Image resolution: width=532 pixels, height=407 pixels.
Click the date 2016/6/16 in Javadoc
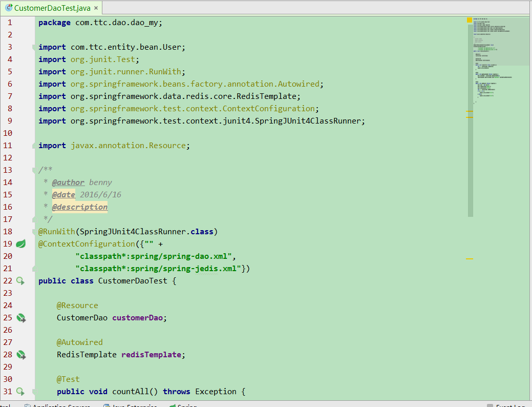pos(100,195)
